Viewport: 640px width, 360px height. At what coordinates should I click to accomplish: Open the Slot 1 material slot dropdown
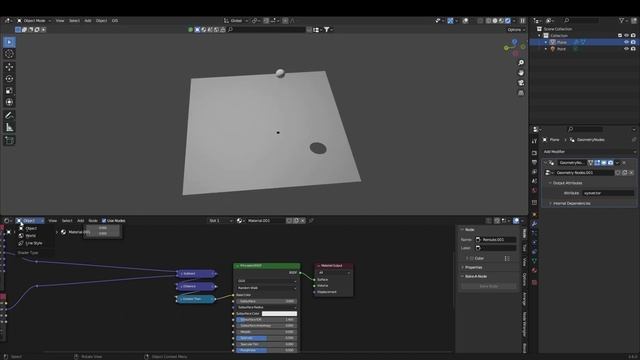[x=220, y=220]
